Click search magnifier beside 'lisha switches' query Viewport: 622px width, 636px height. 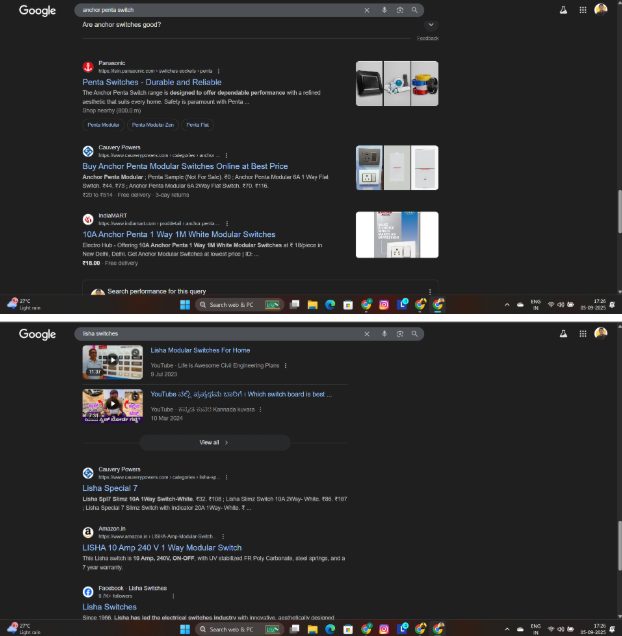(x=414, y=334)
